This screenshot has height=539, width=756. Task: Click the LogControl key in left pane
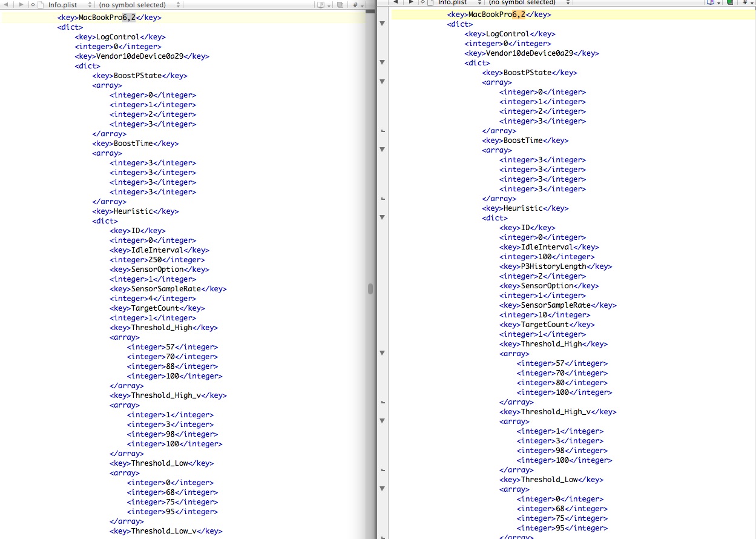tap(120, 37)
